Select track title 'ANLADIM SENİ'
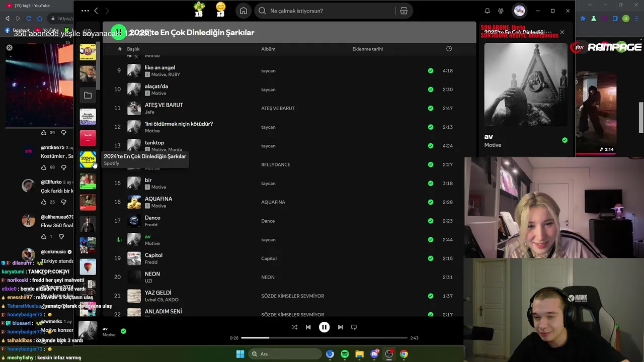Image resolution: width=644 pixels, height=362 pixels. pyautogui.click(x=163, y=311)
